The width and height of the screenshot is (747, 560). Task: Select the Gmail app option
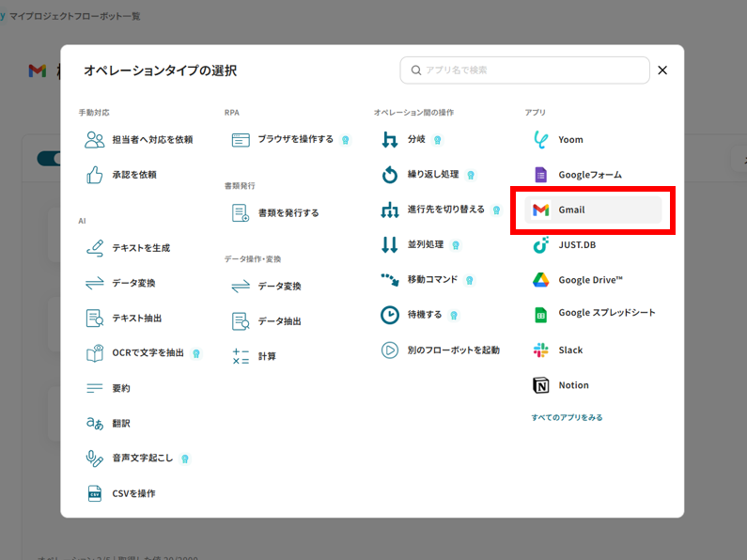(x=571, y=210)
